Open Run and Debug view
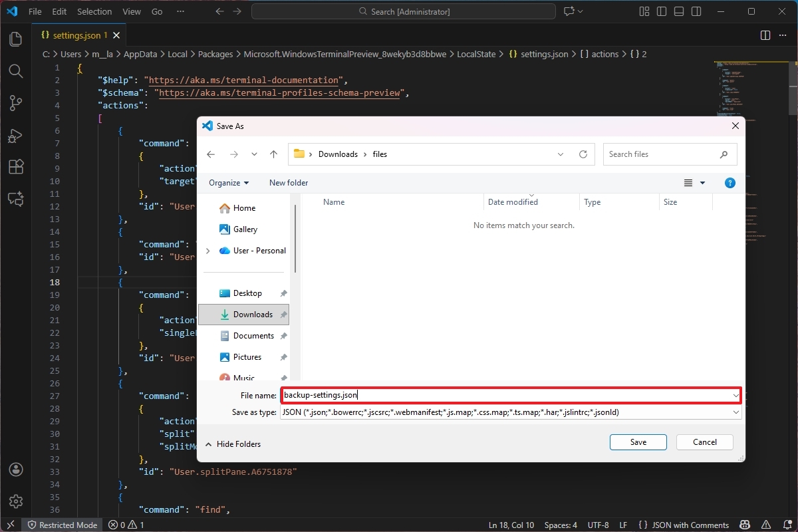This screenshot has height=532, width=798. [16, 136]
